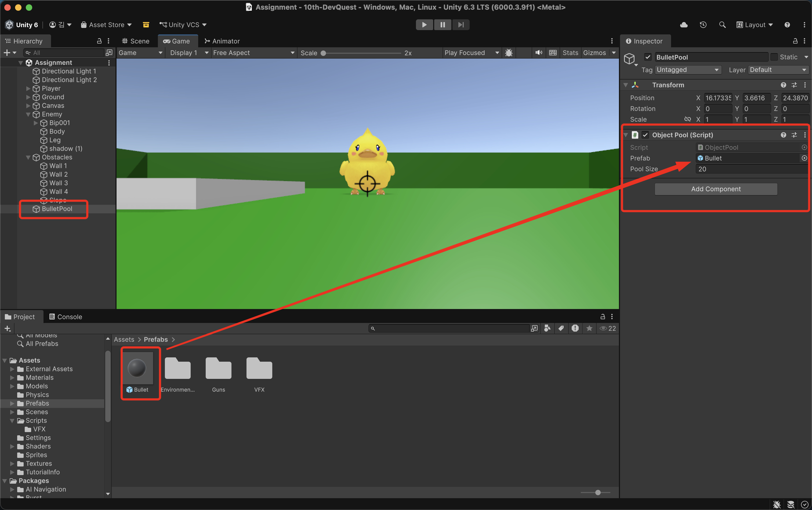The height and width of the screenshot is (510, 812).
Task: Open the account dropdown
Action: [60, 25]
